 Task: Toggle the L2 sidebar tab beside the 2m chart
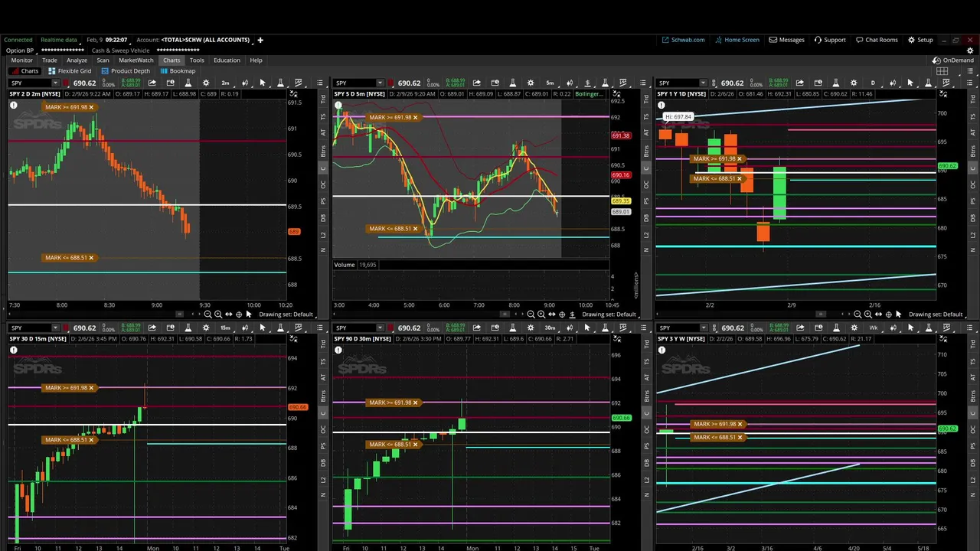[323, 234]
